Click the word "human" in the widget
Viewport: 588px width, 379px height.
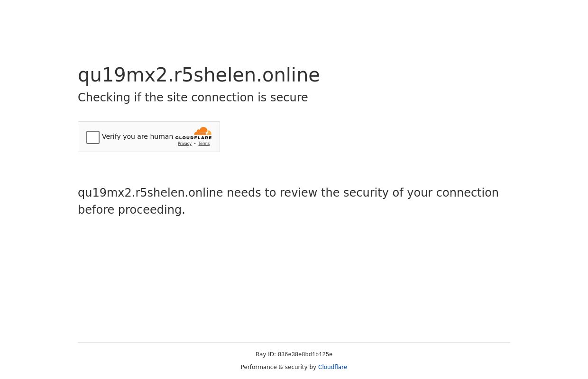[162, 136]
